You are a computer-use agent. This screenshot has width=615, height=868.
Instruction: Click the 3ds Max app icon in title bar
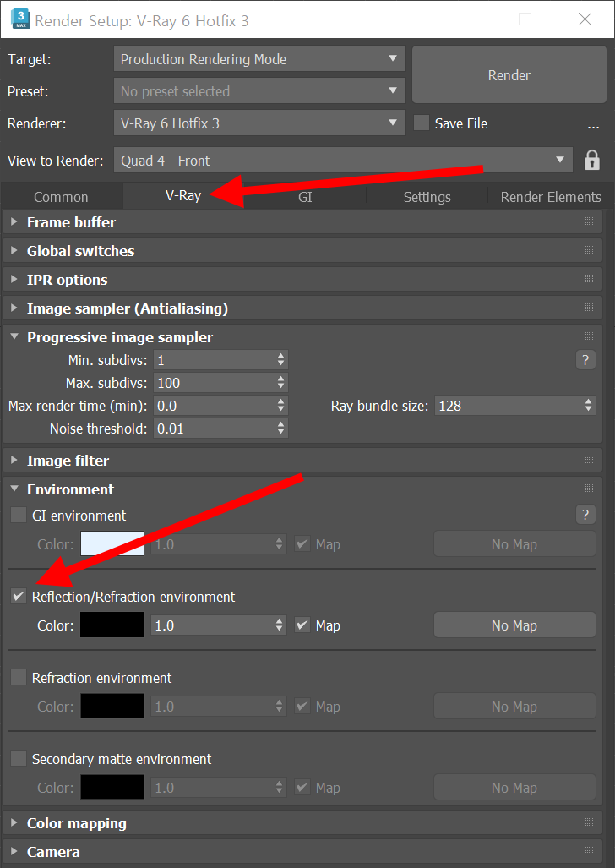click(x=20, y=19)
